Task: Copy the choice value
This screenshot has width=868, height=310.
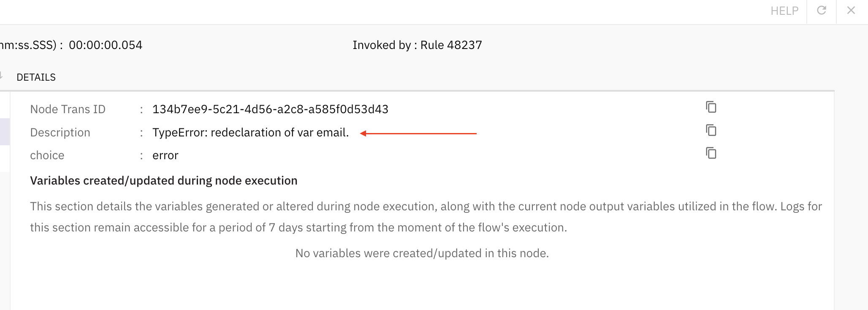Action: pos(711,153)
